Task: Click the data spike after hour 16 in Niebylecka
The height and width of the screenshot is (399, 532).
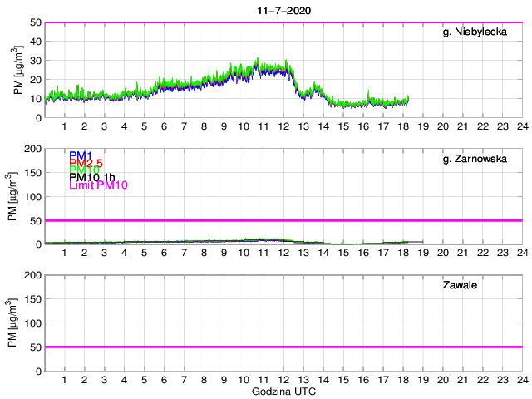Action: point(368,94)
